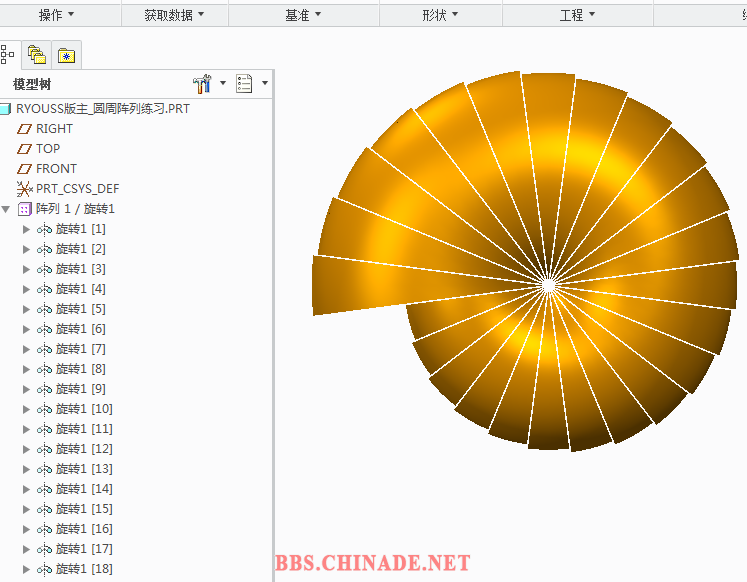The height and width of the screenshot is (582, 747).
Task: Click the revolve icon of 旋转1 [5]
Action: [x=44, y=309]
